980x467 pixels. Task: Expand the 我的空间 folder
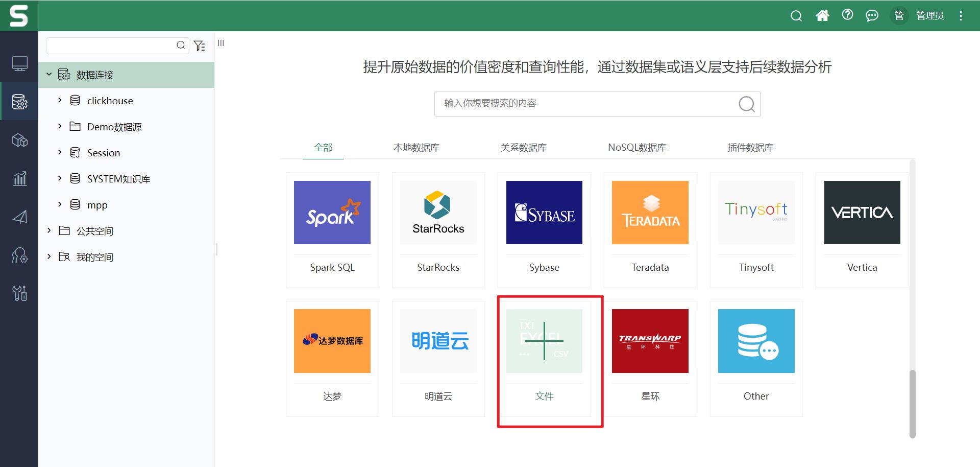tap(49, 257)
